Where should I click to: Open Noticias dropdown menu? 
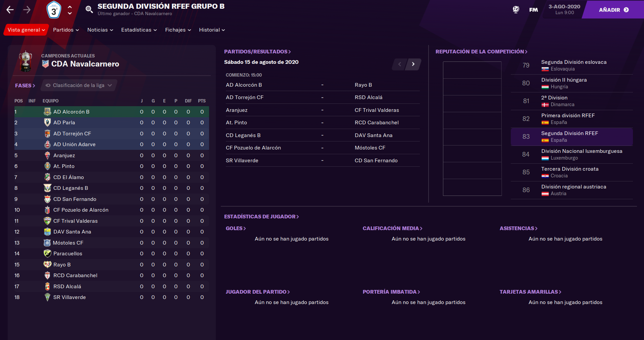100,30
